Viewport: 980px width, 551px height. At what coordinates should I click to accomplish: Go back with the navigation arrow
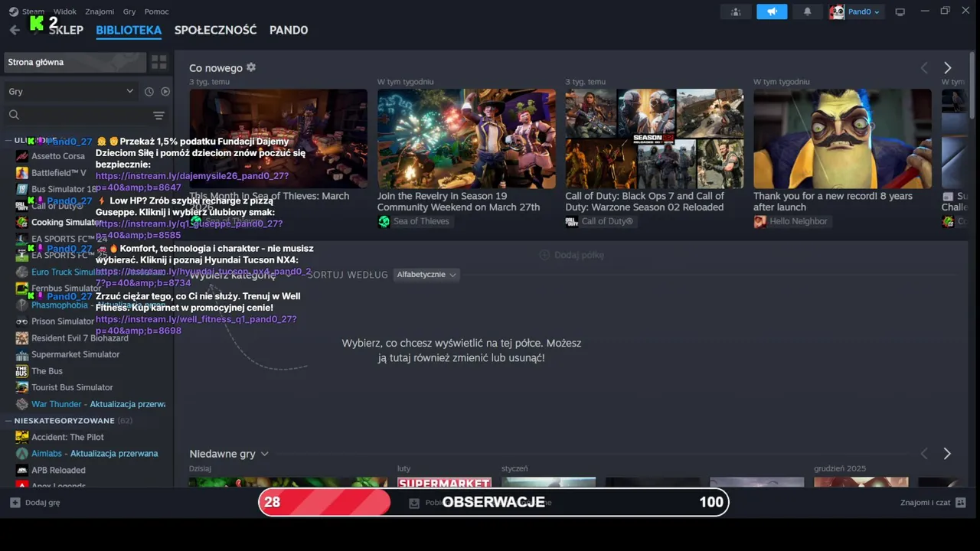[x=15, y=30]
